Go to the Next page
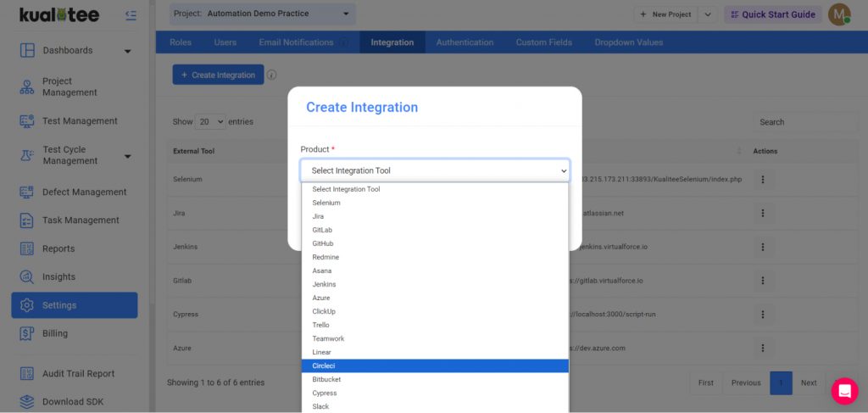The image size is (868, 413). pyautogui.click(x=809, y=382)
